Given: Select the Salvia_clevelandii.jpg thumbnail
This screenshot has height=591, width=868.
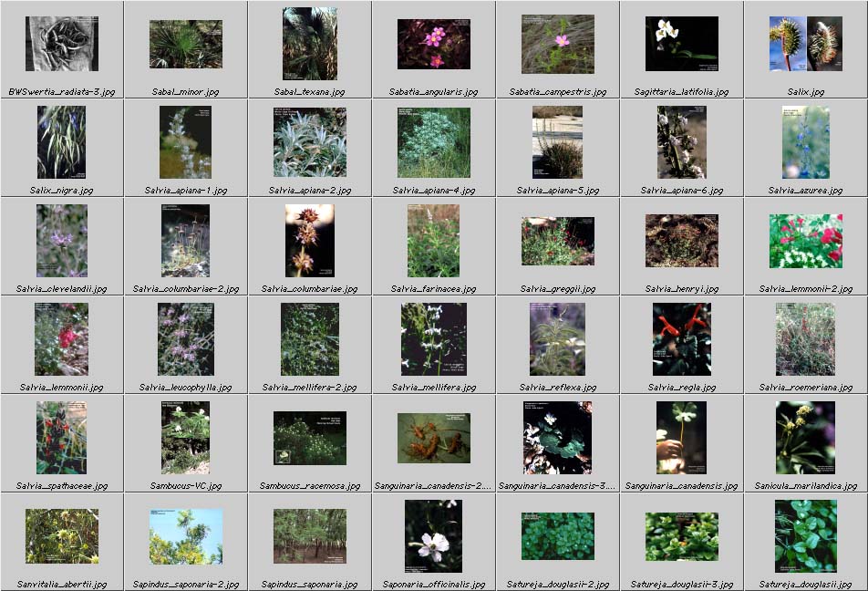Looking at the screenshot, I should click(61, 241).
